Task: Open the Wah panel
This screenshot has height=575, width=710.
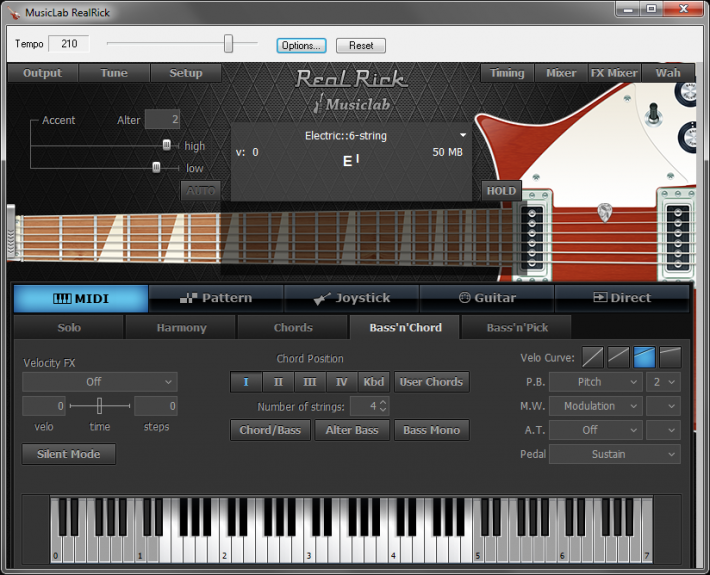Action: 668,73
